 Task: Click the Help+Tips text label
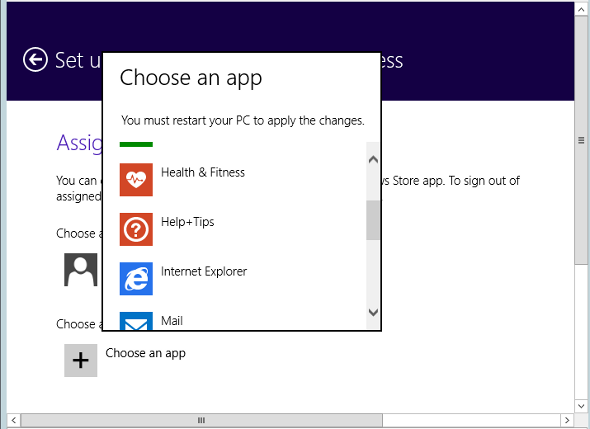tap(187, 222)
